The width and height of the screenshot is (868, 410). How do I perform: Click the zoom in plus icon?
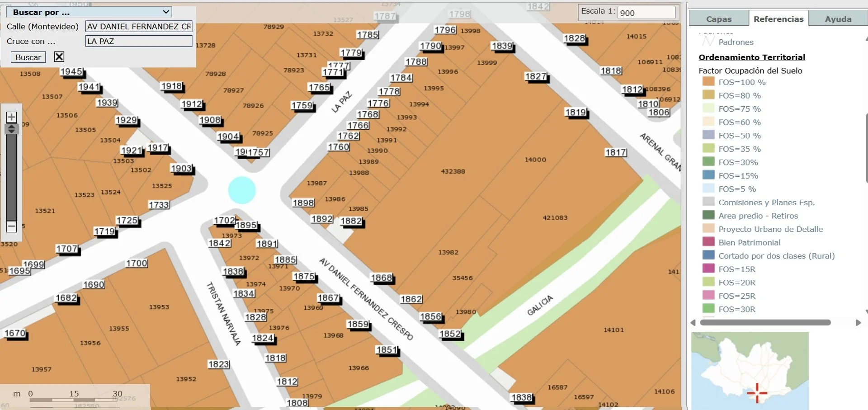pos(11,117)
